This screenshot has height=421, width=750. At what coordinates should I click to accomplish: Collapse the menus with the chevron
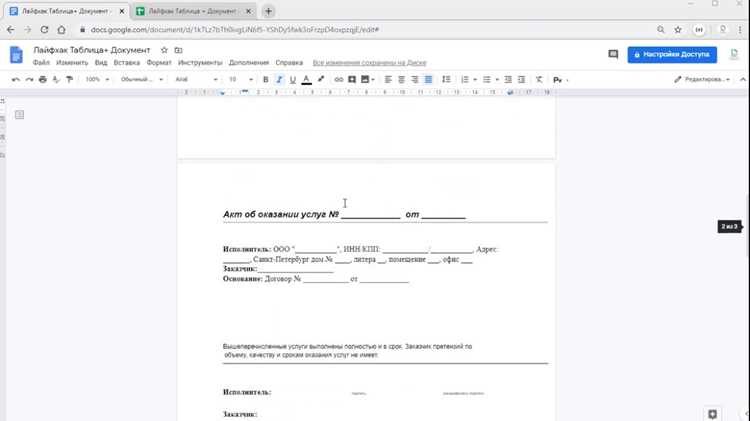pyautogui.click(x=742, y=79)
